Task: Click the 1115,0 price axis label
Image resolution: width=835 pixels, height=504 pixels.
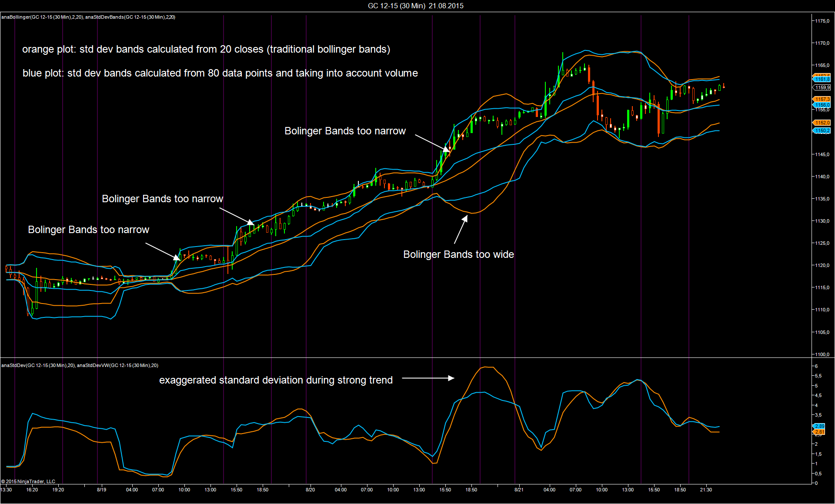Action: point(822,287)
